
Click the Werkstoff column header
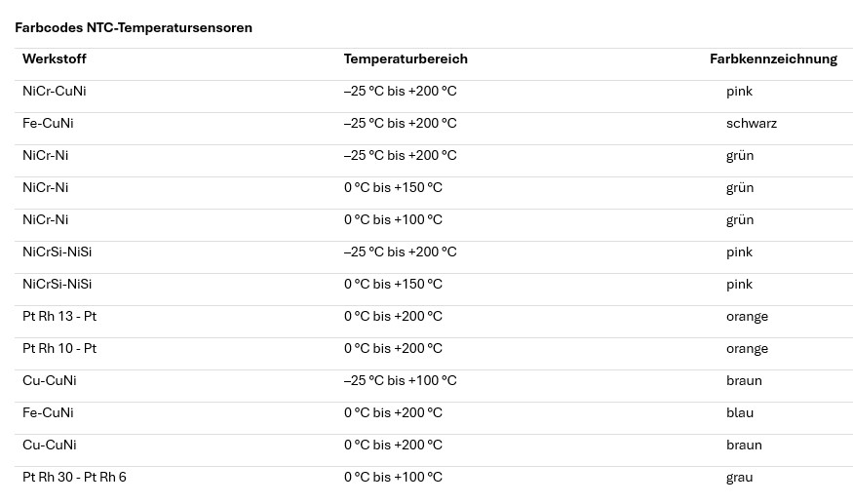coord(55,59)
